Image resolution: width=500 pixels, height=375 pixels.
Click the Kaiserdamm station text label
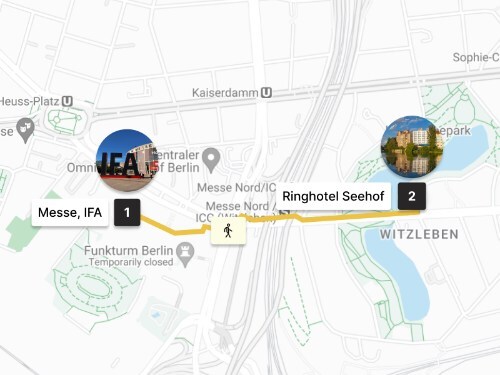(x=225, y=93)
